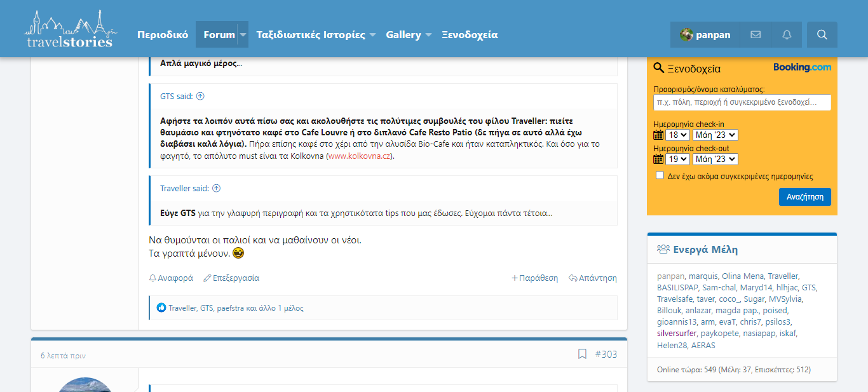Open check-in date calendar icon

point(658,135)
